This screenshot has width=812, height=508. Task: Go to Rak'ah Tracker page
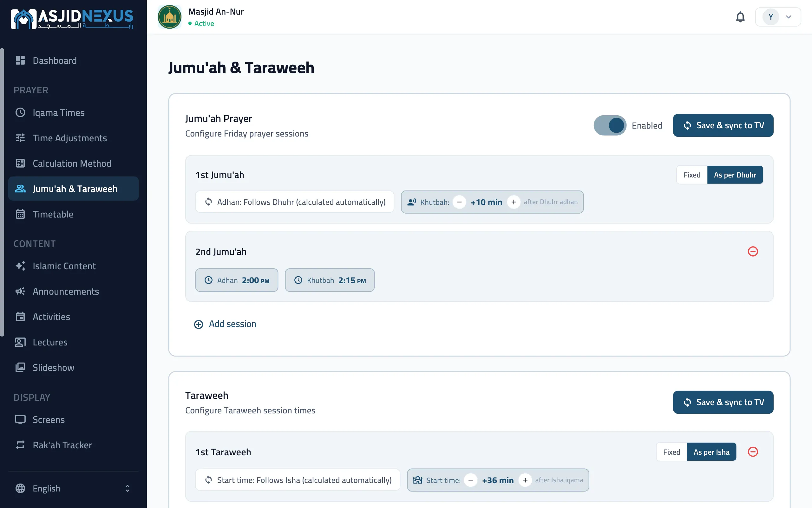pyautogui.click(x=73, y=445)
